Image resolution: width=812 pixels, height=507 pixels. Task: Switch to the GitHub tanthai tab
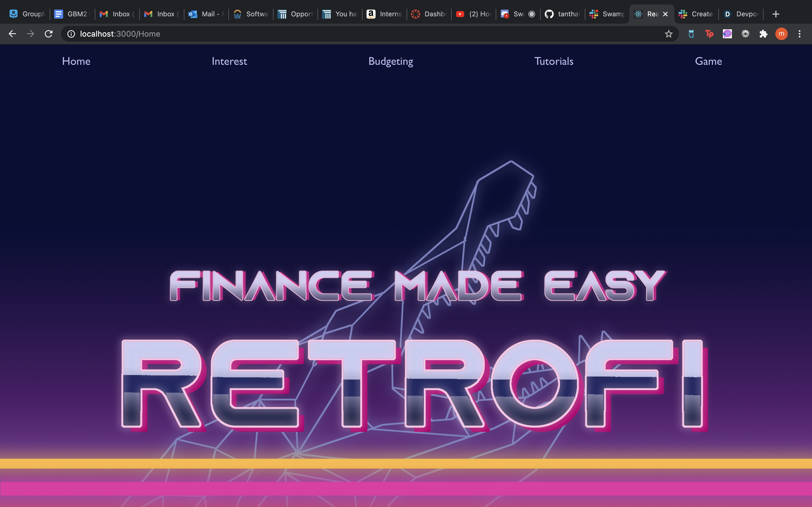[x=563, y=14]
